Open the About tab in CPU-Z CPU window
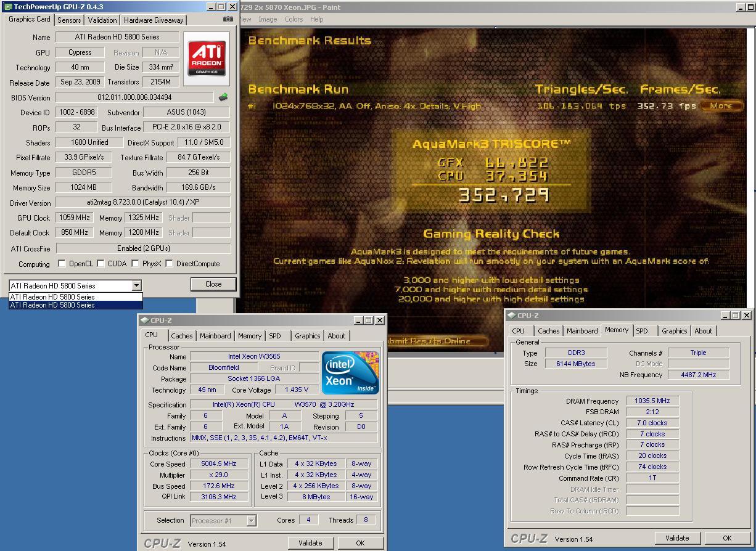This screenshot has width=756, height=551. click(337, 336)
